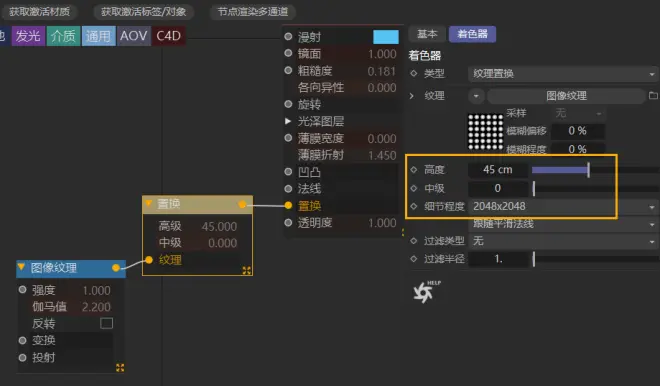Collapse the 置换 node
This screenshot has width=660, height=386.
(149, 204)
